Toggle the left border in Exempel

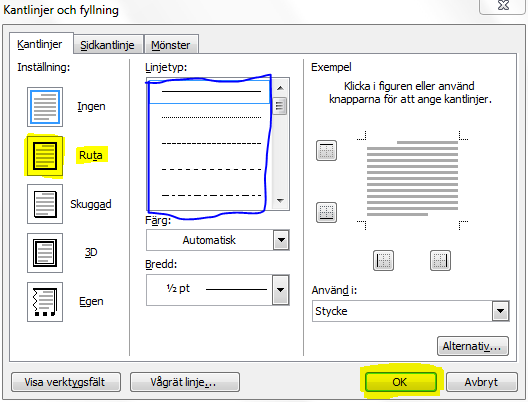click(x=384, y=260)
